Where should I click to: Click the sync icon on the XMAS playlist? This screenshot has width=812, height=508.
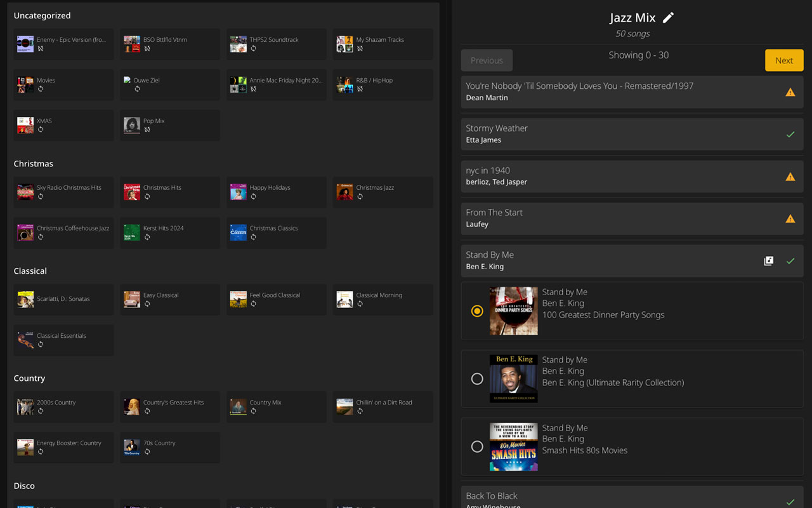click(40, 130)
